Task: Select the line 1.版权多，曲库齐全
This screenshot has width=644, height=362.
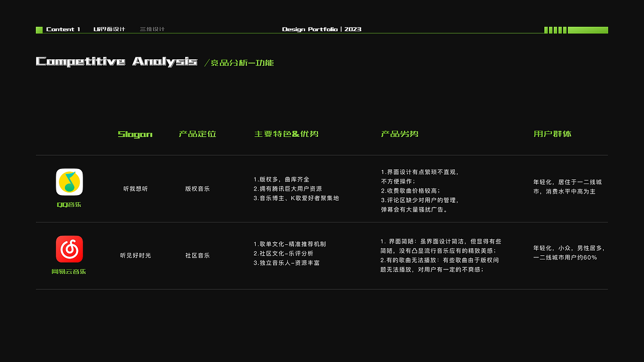Action: point(281,179)
